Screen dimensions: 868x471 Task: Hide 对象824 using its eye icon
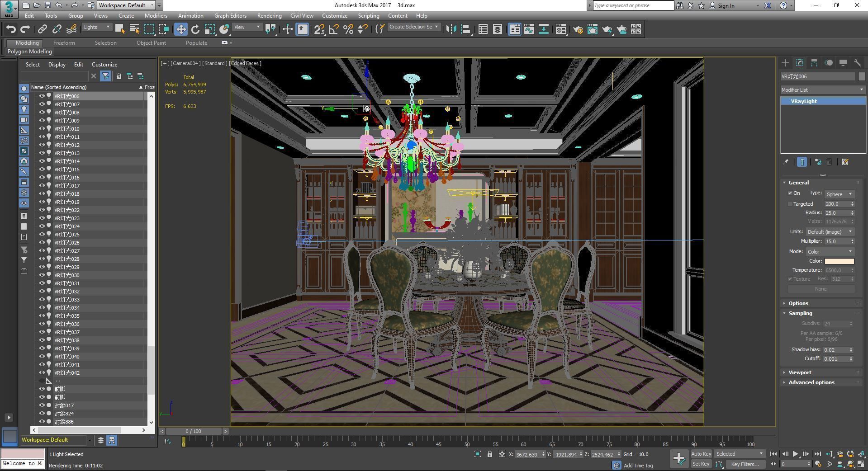(42, 414)
